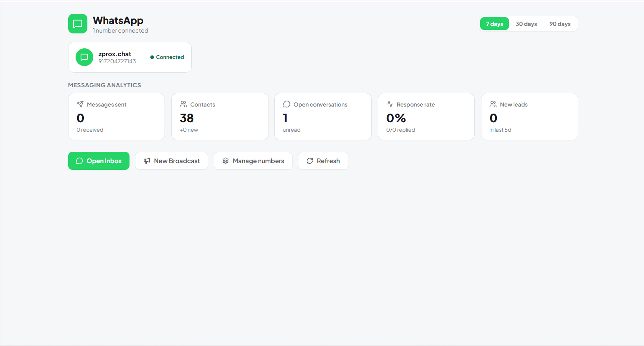Image resolution: width=644 pixels, height=346 pixels.
Task: Click the WhatsApp page title
Action: click(x=118, y=20)
